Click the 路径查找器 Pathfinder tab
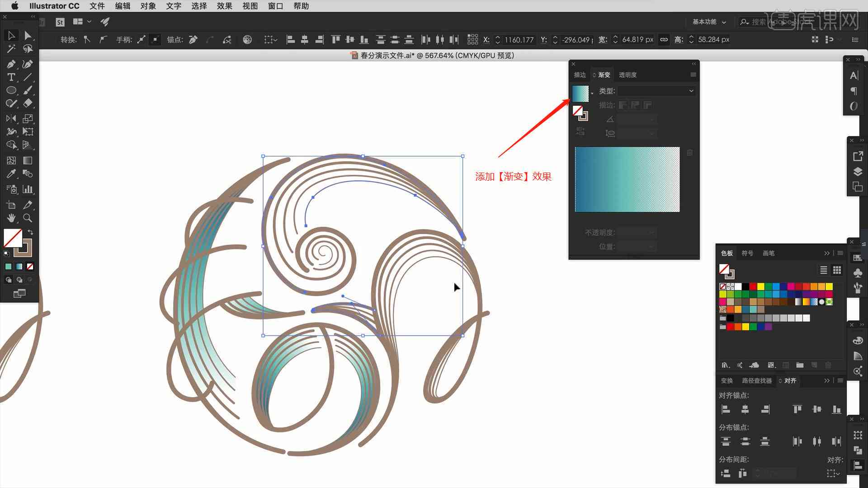Viewport: 868px width, 488px height. [756, 380]
